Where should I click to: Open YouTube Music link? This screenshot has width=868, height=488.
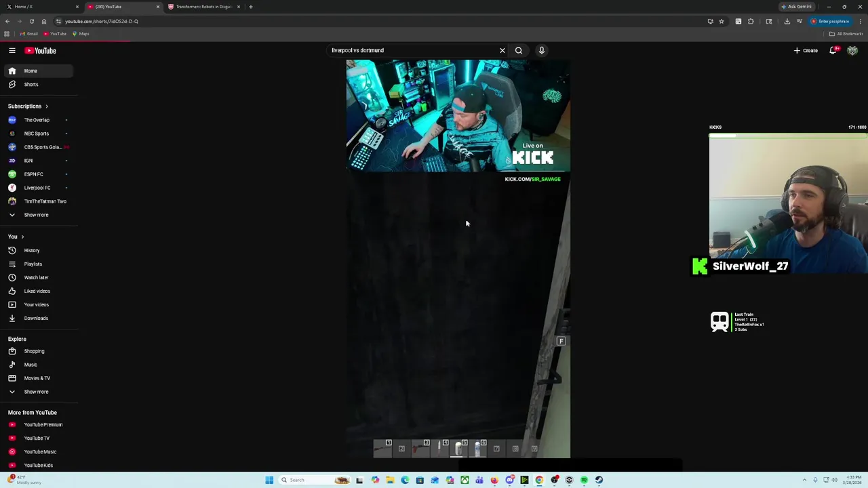coord(39,451)
